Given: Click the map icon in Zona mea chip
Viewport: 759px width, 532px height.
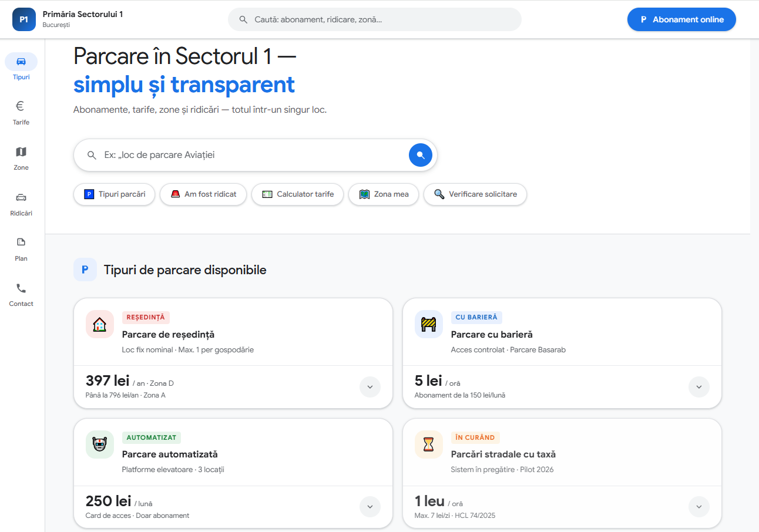Looking at the screenshot, I should pyautogui.click(x=364, y=194).
